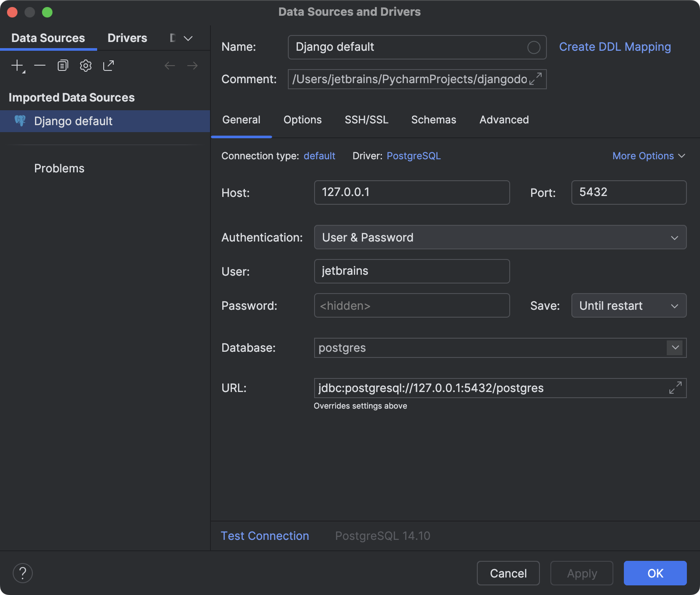
Task: Show hidden tabs via the chevron arrow
Action: point(188,38)
